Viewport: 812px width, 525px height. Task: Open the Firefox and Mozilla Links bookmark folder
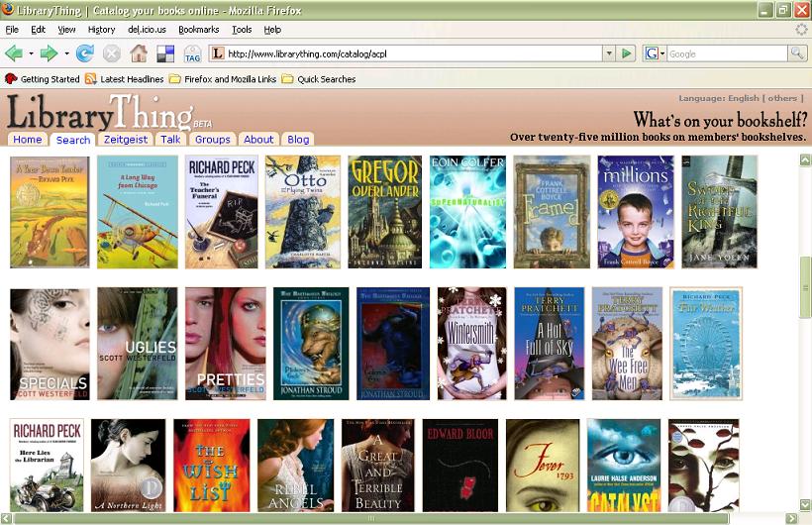tap(223, 79)
